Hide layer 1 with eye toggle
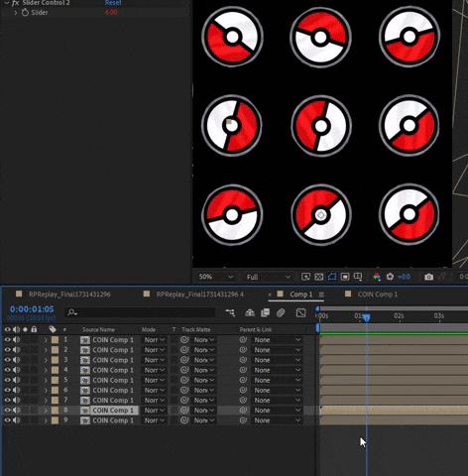The image size is (468, 476). (x=7, y=339)
